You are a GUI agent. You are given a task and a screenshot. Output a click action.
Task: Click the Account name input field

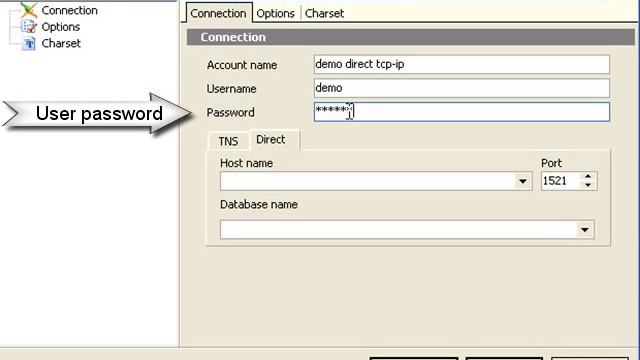[x=462, y=64]
